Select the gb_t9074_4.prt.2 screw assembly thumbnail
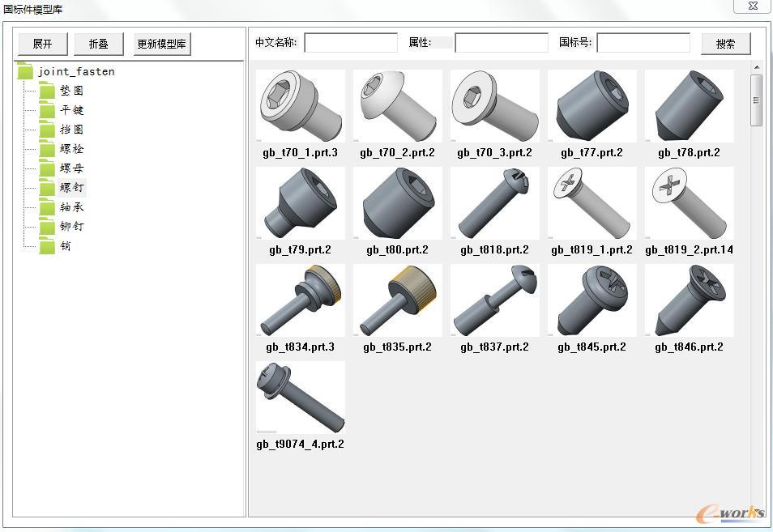The width and height of the screenshot is (773, 532). coord(300,398)
